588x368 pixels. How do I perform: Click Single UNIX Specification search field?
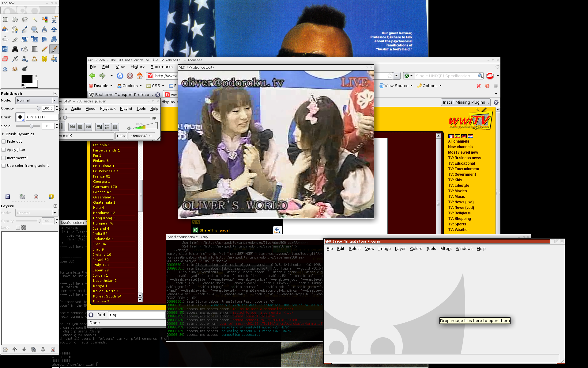point(446,76)
